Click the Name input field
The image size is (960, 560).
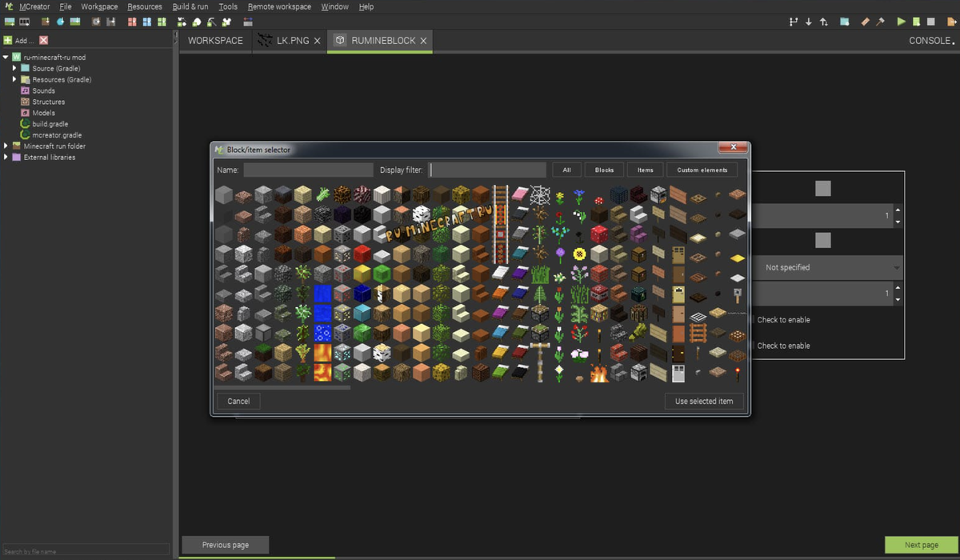click(308, 170)
